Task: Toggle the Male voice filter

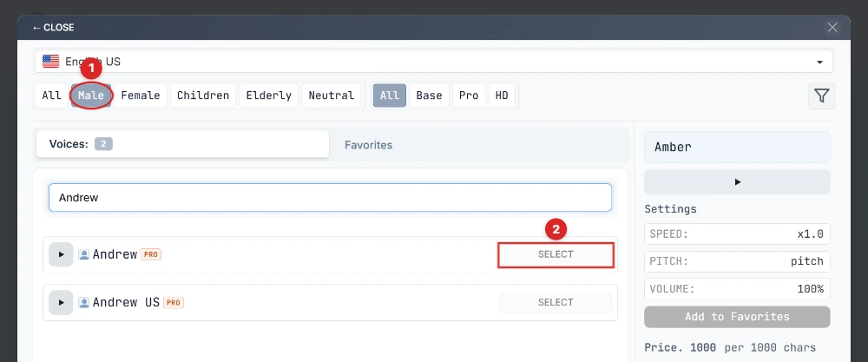Action: [x=91, y=95]
